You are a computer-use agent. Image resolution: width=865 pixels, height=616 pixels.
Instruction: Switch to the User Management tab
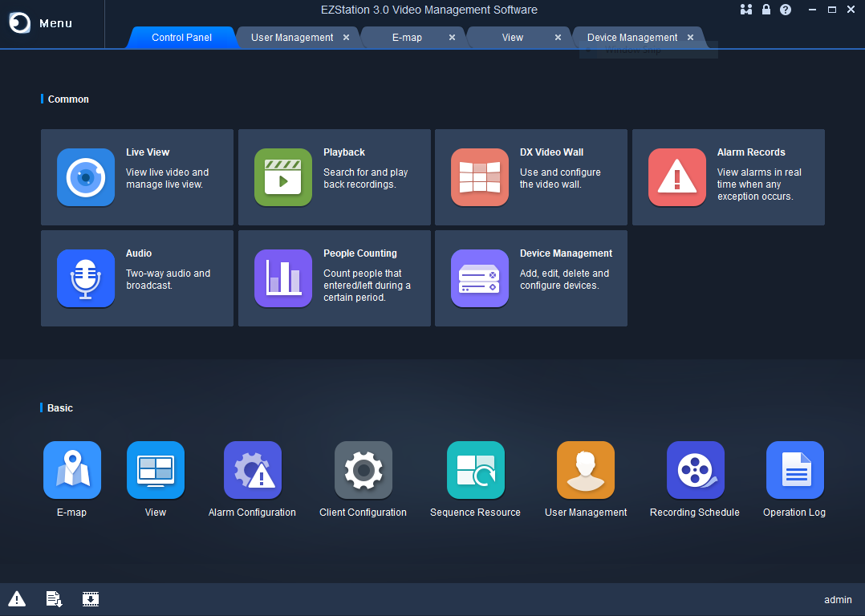pyautogui.click(x=292, y=37)
